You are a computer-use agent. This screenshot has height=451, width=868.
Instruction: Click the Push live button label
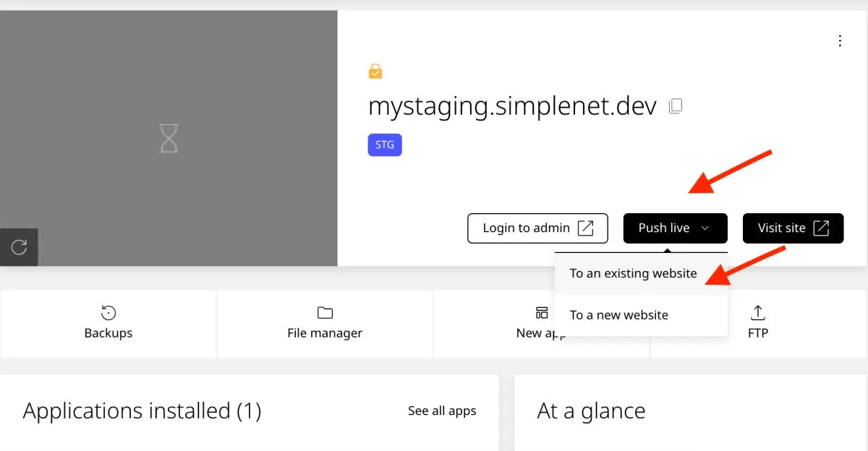(x=663, y=228)
